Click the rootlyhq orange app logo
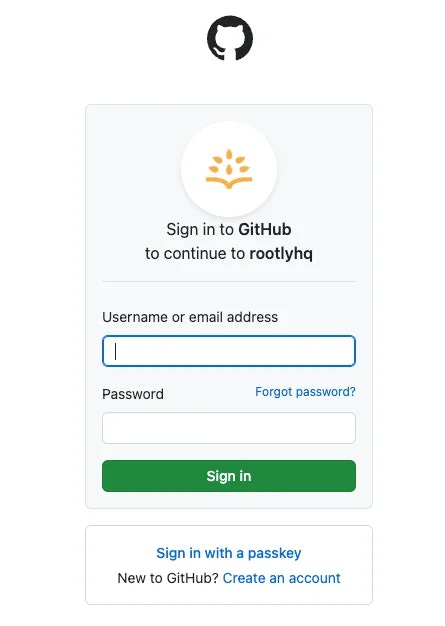Viewport: 445px width, 626px height. pyautogui.click(x=229, y=168)
